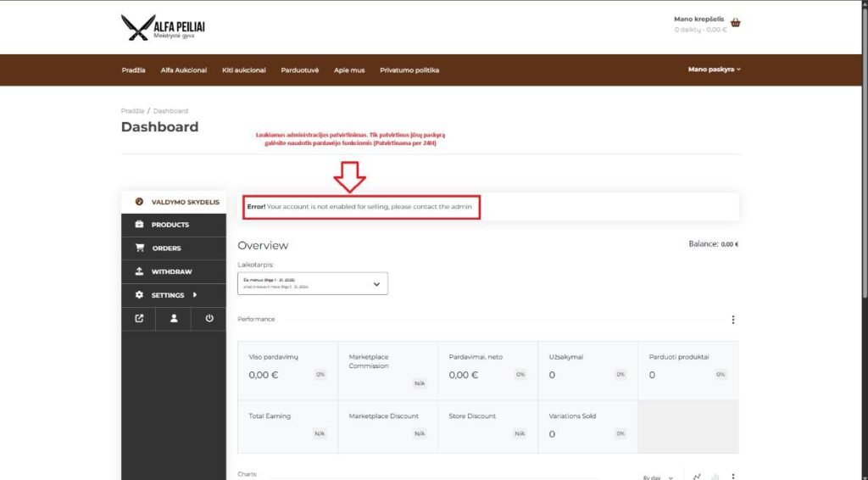
Task: Open the By day interval dropdown
Action: point(658,477)
